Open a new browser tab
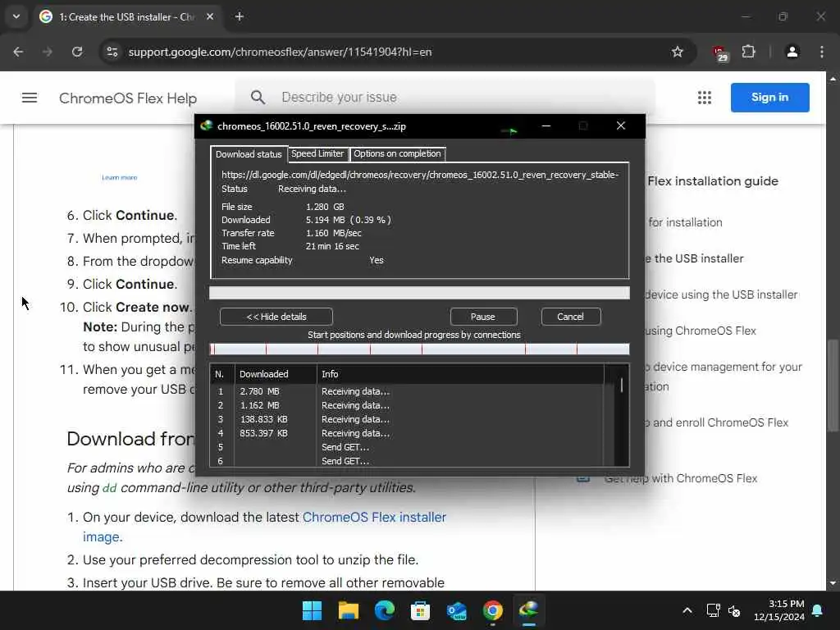The width and height of the screenshot is (840, 630). coord(240,16)
